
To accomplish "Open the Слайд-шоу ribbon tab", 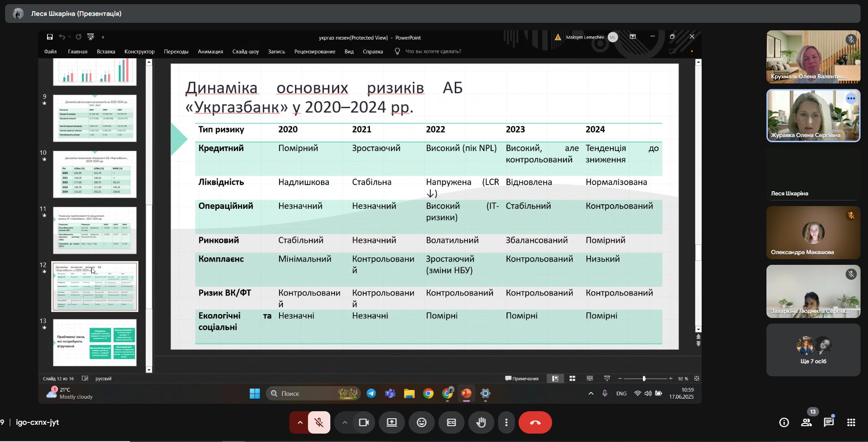I will 246,51.
